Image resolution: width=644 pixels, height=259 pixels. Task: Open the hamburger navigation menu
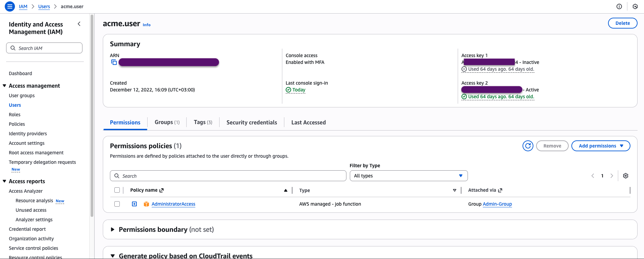click(x=10, y=6)
